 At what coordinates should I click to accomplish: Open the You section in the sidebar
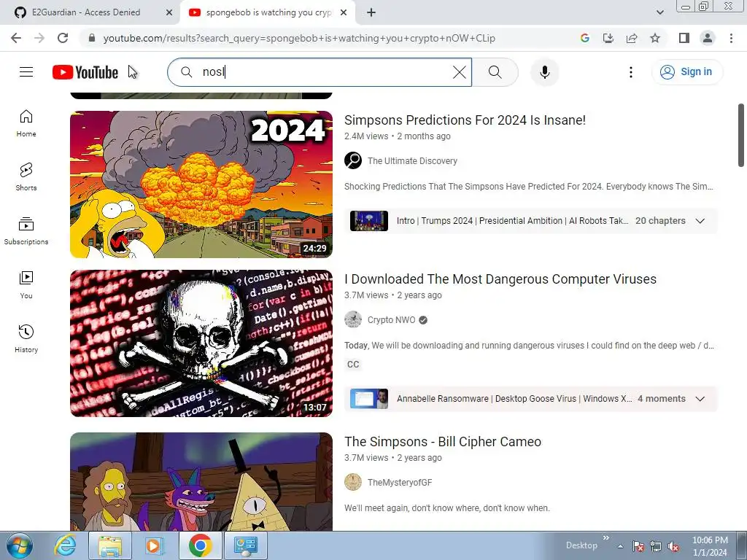[x=26, y=285]
